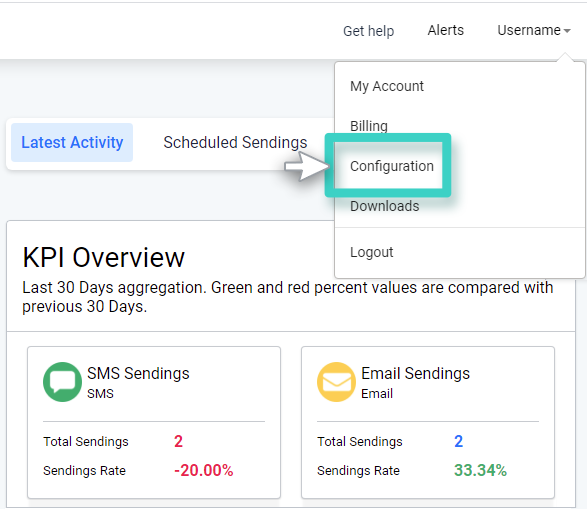Click Total Sendings label in Email card
Viewport: 587px width, 509px height.
click(x=360, y=442)
